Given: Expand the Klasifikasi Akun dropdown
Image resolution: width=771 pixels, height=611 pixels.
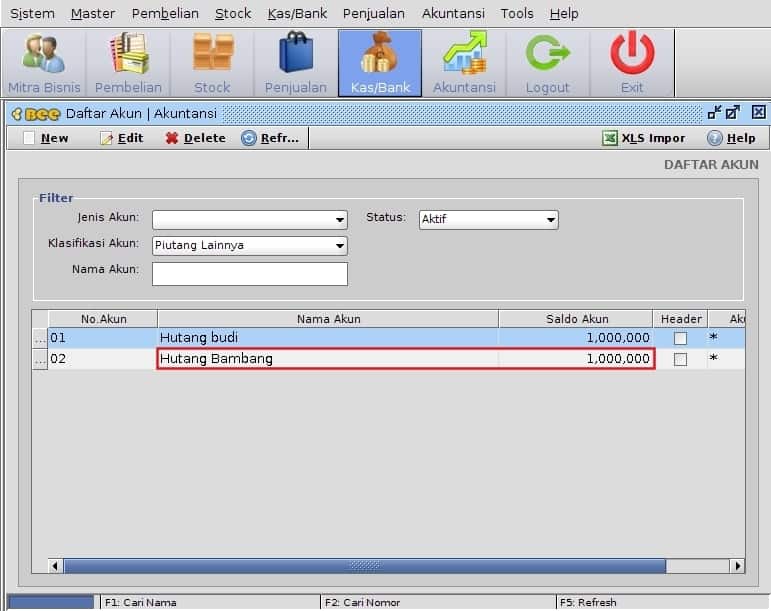Looking at the screenshot, I should 339,246.
